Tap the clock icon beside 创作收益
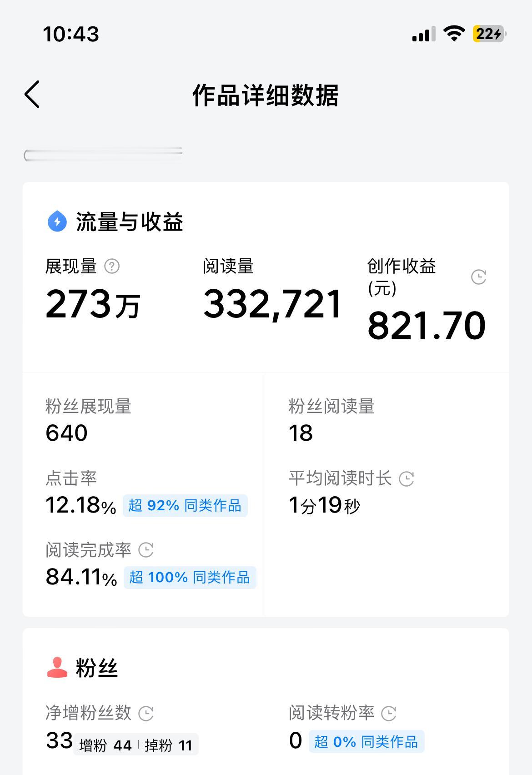 [478, 277]
